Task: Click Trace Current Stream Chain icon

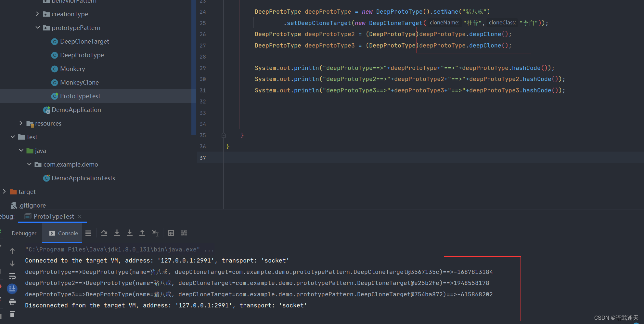Action: pyautogui.click(x=184, y=233)
